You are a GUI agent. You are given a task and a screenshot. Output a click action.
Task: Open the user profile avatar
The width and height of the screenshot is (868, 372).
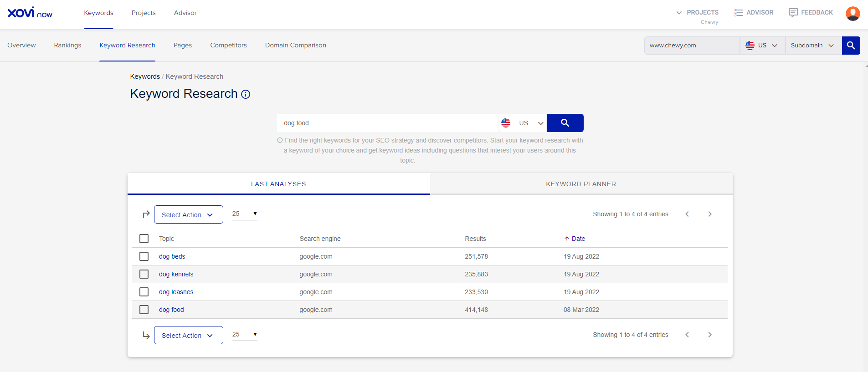click(x=853, y=13)
